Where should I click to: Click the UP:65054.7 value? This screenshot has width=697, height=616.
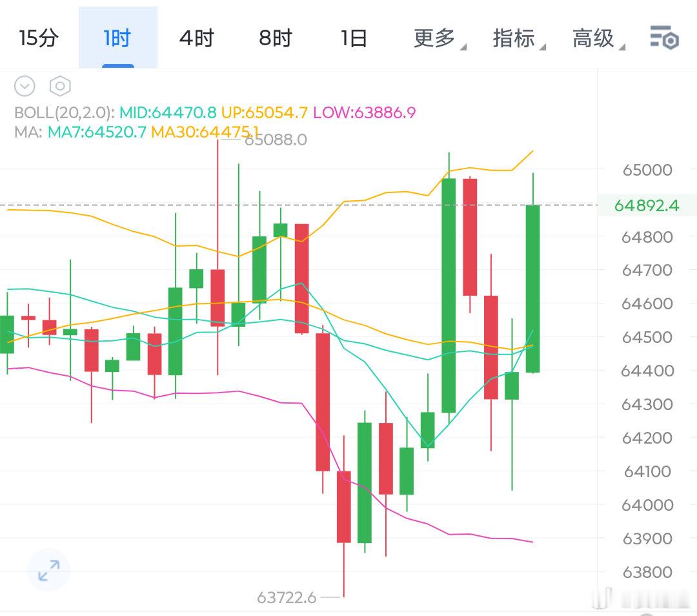point(265,112)
